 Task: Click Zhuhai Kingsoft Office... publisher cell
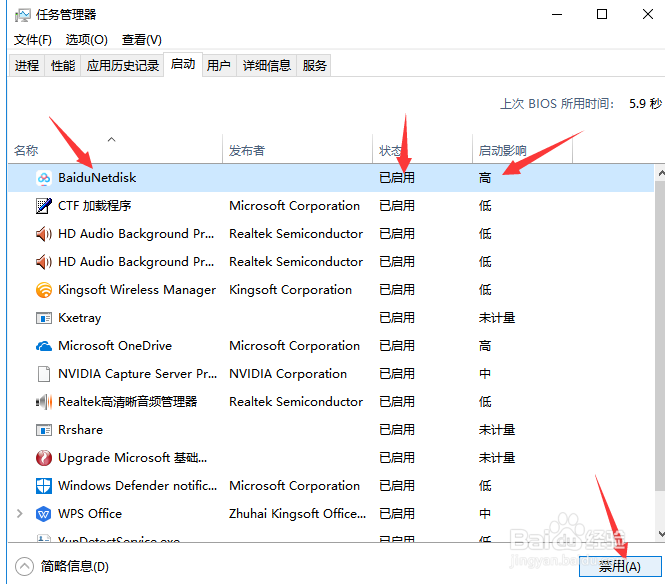click(x=297, y=514)
